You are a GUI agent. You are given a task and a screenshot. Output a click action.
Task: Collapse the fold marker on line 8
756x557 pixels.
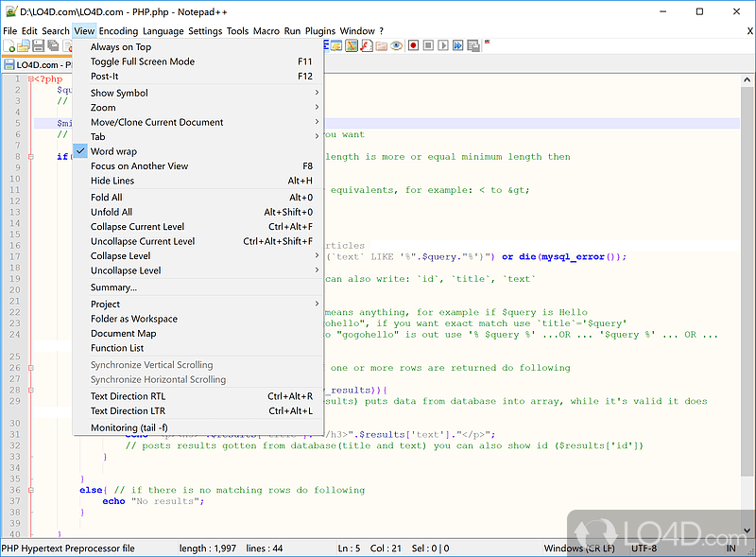point(31,156)
